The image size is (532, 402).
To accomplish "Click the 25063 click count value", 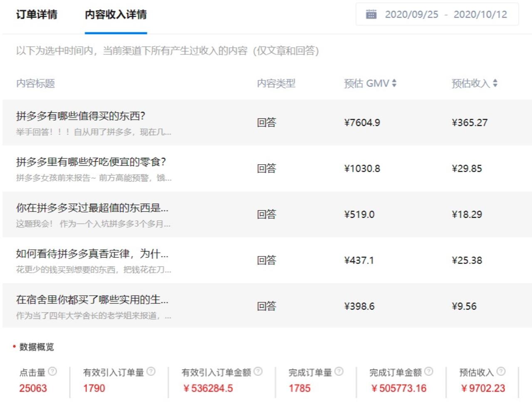I will (x=33, y=388).
